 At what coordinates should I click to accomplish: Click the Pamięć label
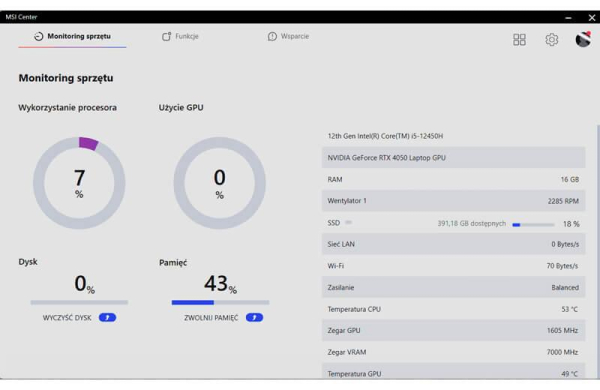tap(173, 263)
